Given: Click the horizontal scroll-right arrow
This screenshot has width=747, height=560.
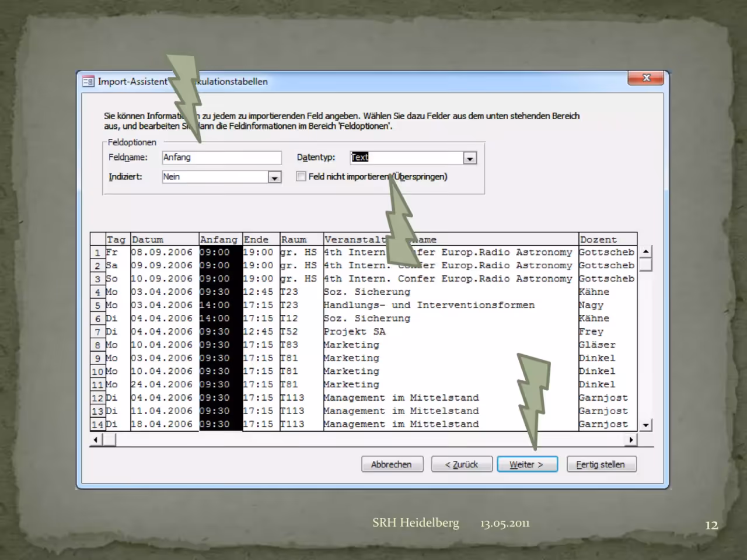Looking at the screenshot, I should [x=631, y=440].
